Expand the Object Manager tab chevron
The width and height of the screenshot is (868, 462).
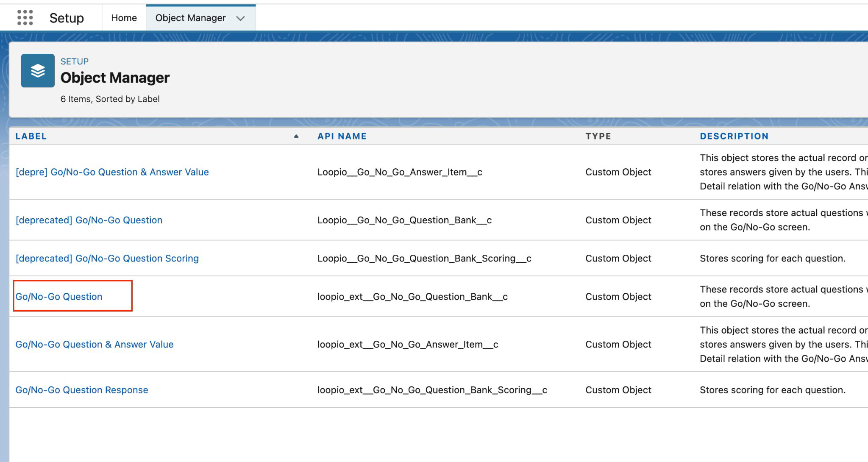(x=241, y=18)
